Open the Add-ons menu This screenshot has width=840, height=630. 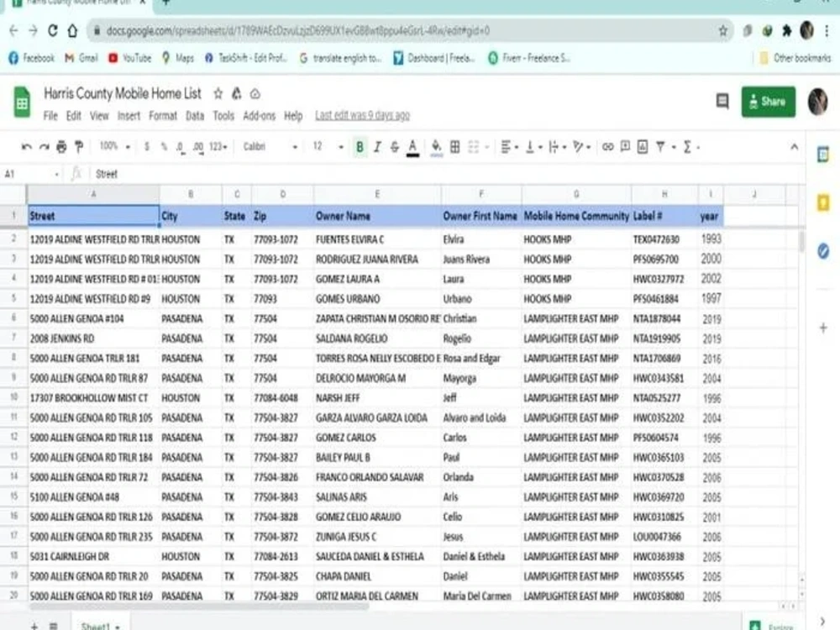tap(260, 116)
